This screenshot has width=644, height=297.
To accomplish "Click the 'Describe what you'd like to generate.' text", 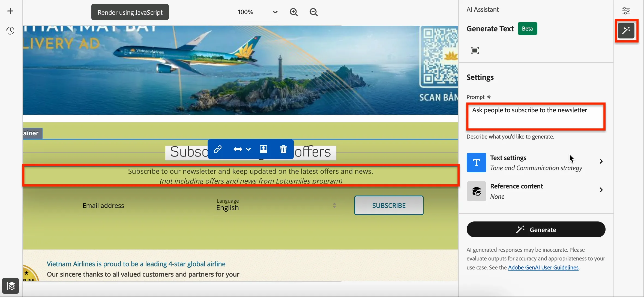I will [510, 137].
